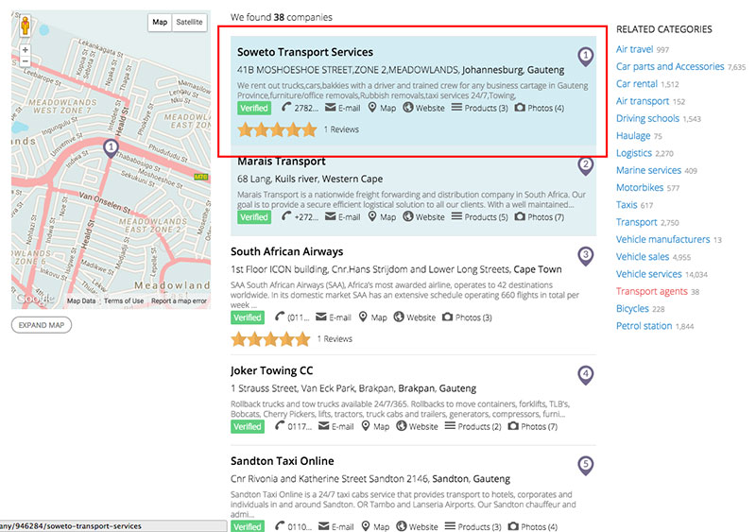Open the Driving schools category
The height and width of the screenshot is (532, 756).
pyautogui.click(x=647, y=118)
